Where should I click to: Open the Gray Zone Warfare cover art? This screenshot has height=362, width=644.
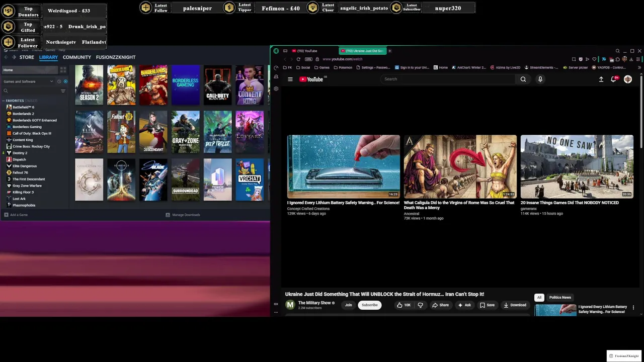[x=185, y=132]
